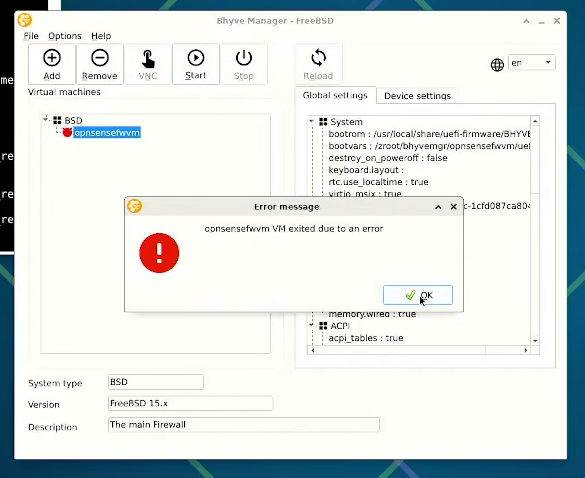Click the red error exclamation icon

[159, 253]
